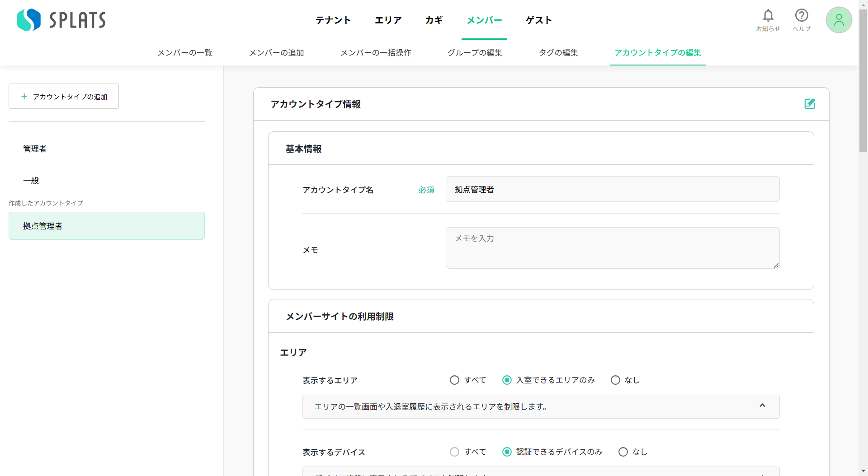Click the SPLATS logo
This screenshot has height=476, width=868.
point(61,19)
